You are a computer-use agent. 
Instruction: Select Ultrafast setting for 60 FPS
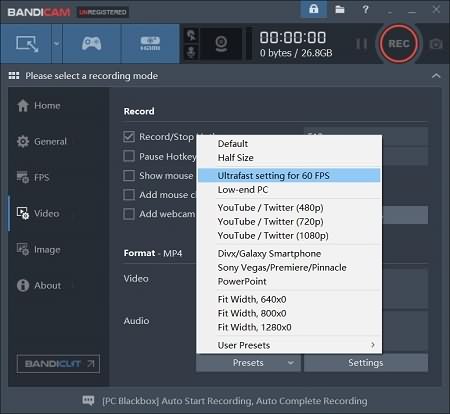[289, 176]
